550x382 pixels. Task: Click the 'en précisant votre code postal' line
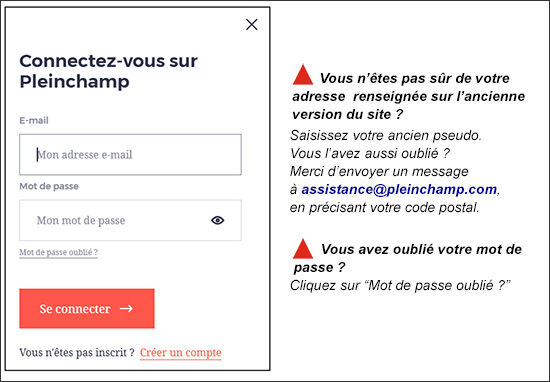[x=385, y=208]
